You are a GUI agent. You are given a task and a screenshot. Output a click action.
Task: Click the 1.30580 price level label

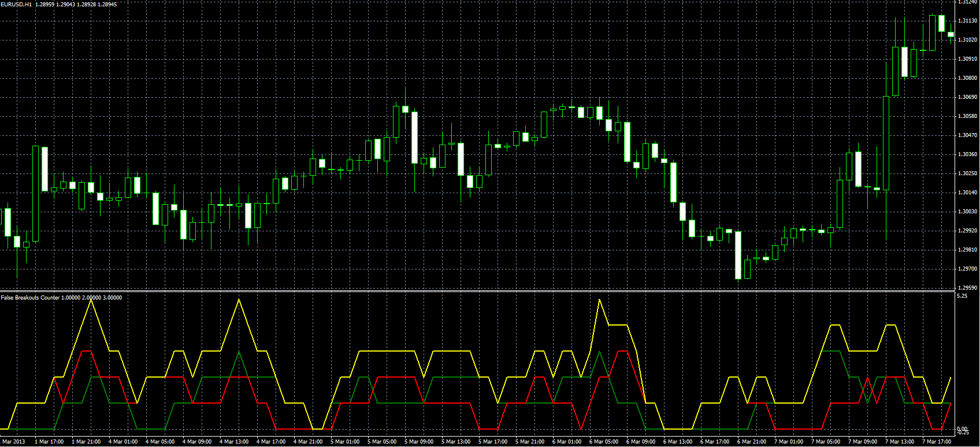point(967,116)
